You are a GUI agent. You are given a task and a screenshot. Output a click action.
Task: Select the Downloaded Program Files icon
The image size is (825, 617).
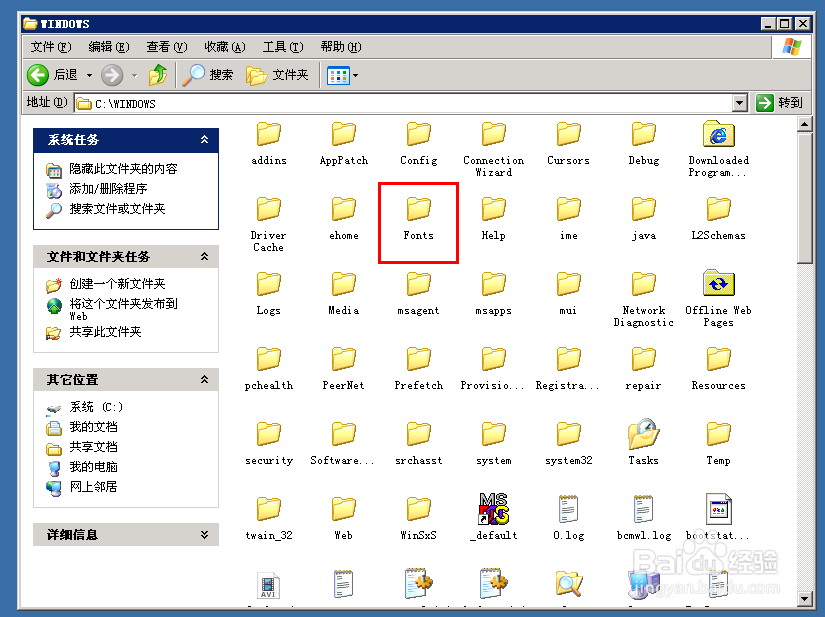pos(718,134)
